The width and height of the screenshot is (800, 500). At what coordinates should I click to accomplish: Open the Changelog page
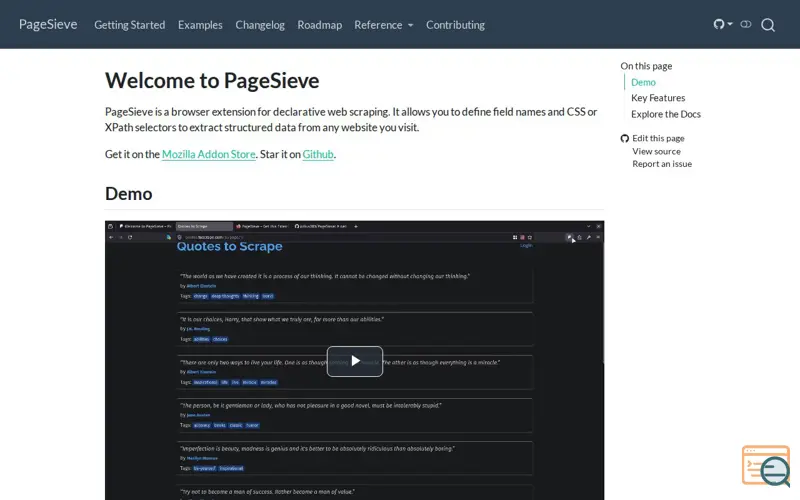(x=260, y=24)
